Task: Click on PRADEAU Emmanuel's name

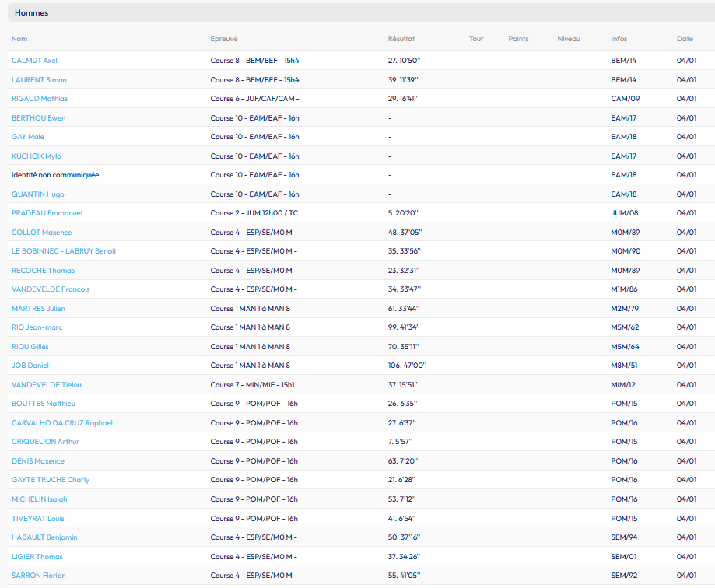Action: (47, 213)
